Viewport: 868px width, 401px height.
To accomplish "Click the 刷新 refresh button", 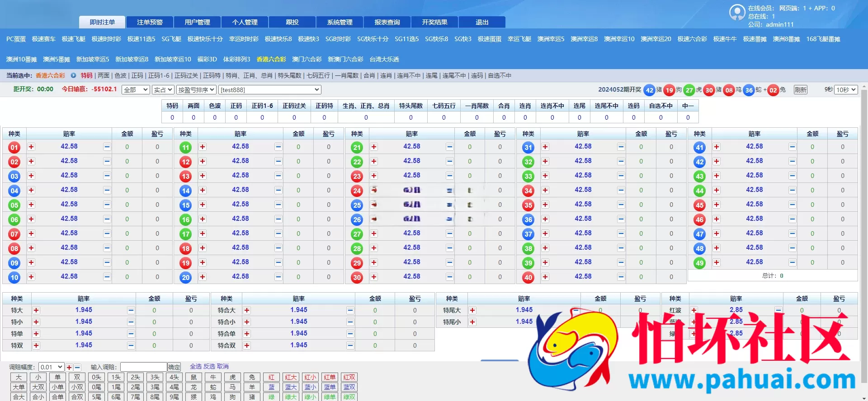I will (801, 90).
